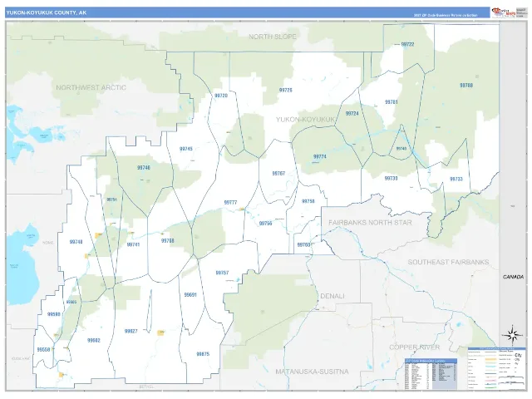Viewport: 532px width, 399px height.
Task: Click the 'COPPER RIVER' region label
Action: point(414,347)
